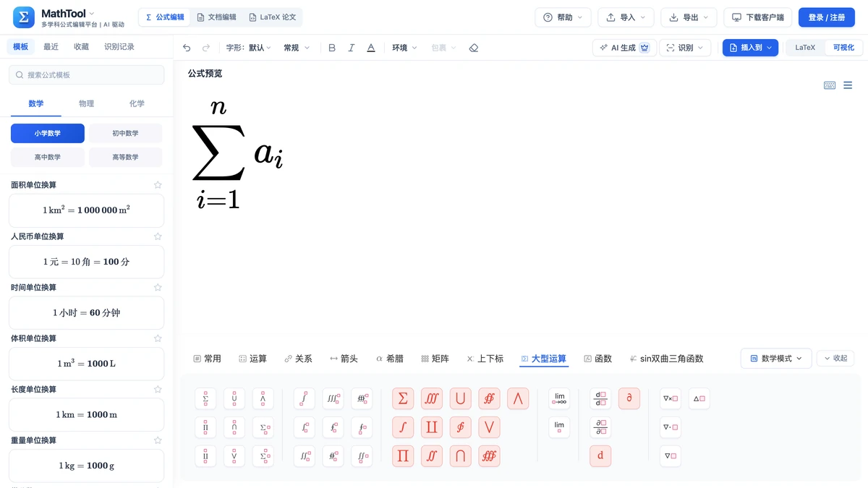Insert the partial ∂ symbol

tap(629, 398)
